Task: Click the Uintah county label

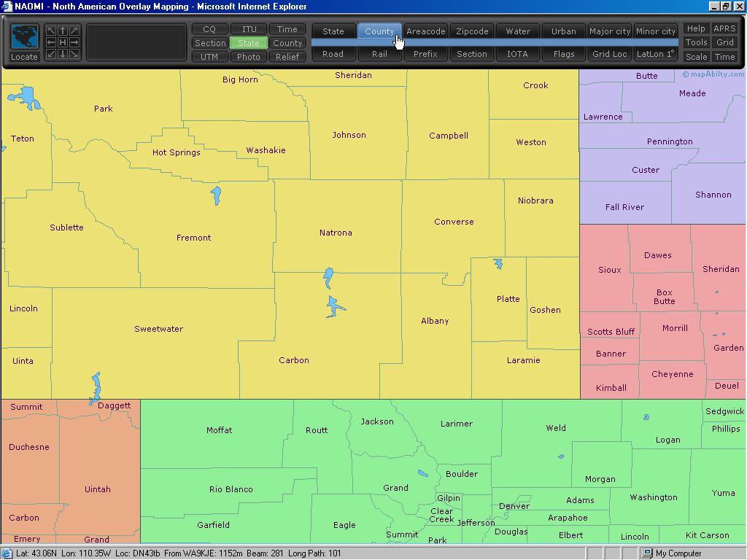Action: [97, 489]
